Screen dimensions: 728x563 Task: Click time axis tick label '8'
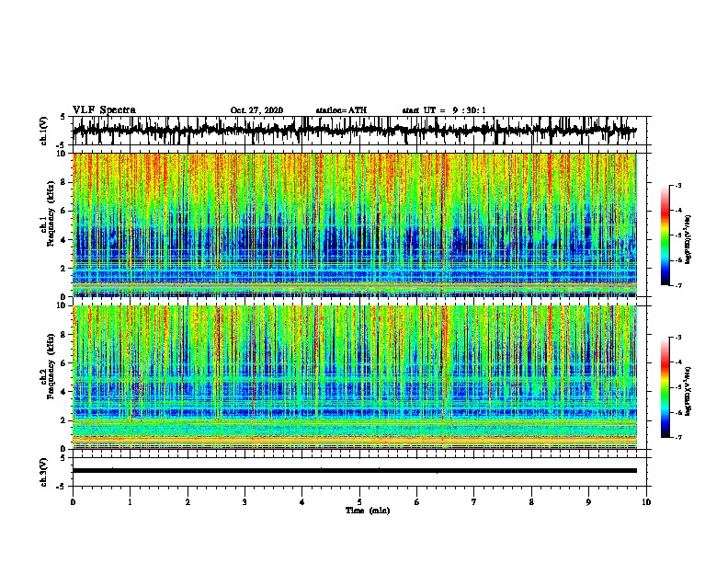point(531,501)
